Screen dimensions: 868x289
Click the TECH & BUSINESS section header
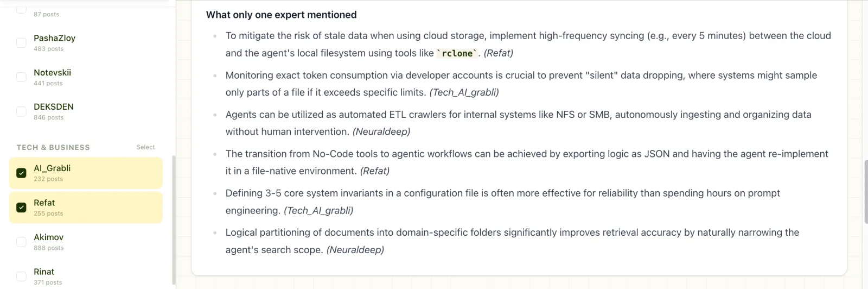coord(53,147)
